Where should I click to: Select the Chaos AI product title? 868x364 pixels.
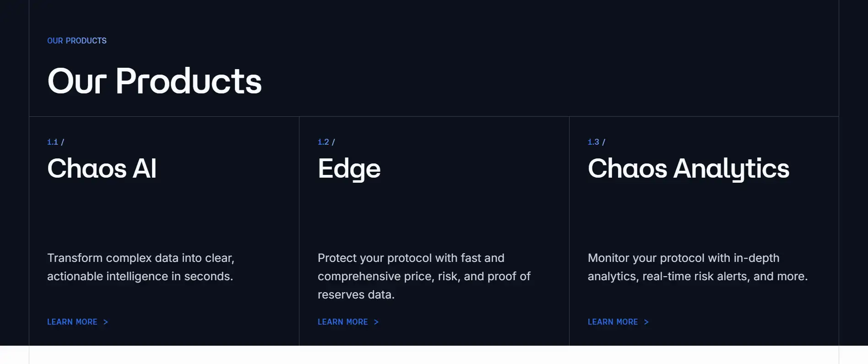pos(102,168)
